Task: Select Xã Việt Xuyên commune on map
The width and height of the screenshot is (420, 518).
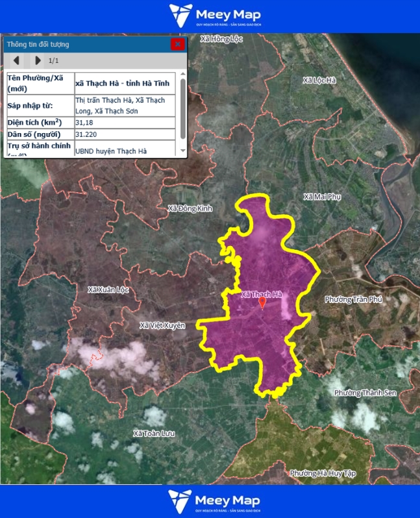Action: click(x=162, y=325)
